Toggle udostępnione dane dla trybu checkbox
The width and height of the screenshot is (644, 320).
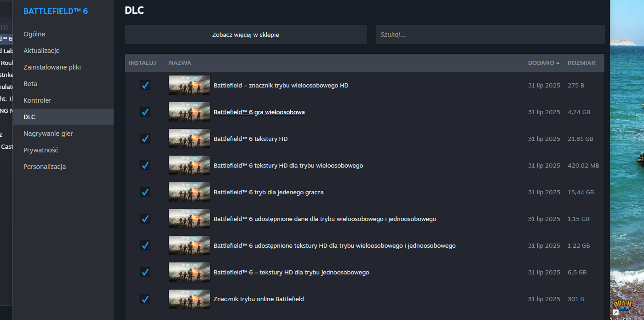point(145,219)
